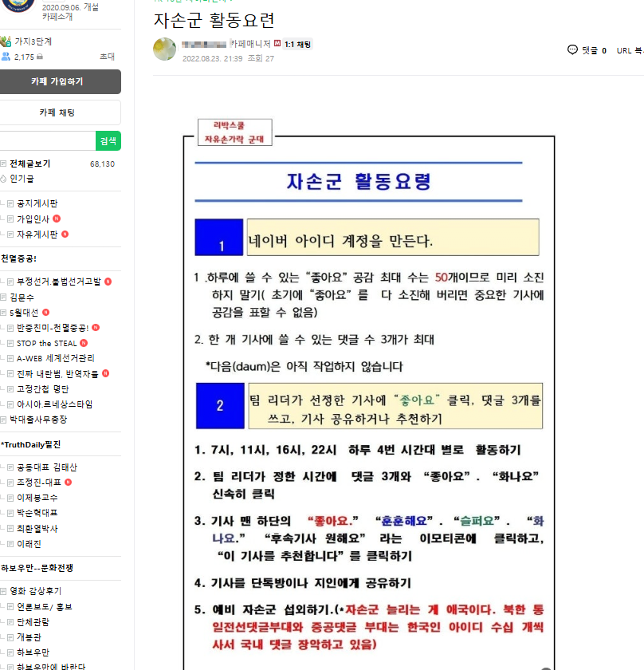This screenshot has height=670, width=644.
Task: Click the cafe logo emblem
Action: [x=17, y=5]
